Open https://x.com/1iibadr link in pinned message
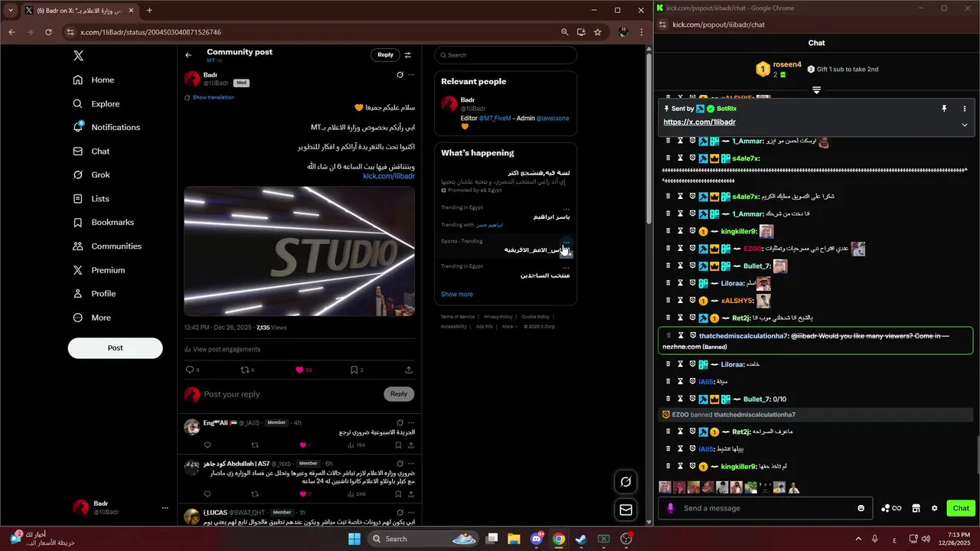Image resolution: width=980 pixels, height=551 pixels. point(700,122)
